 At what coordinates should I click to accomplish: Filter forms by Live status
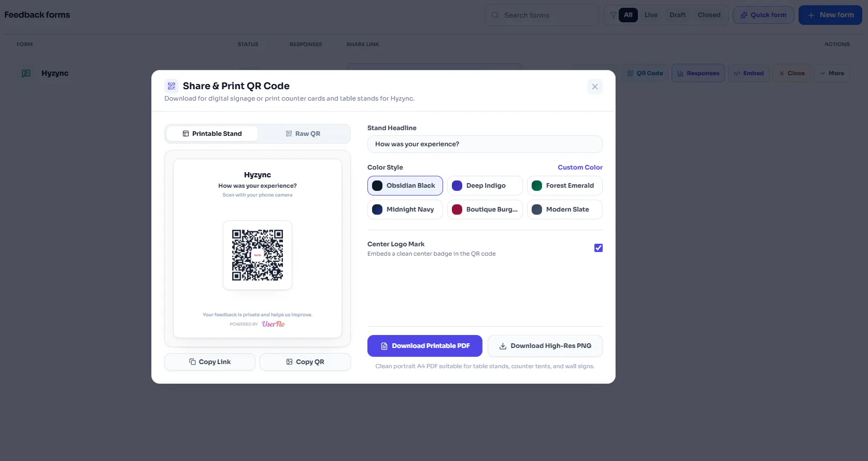pyautogui.click(x=651, y=15)
